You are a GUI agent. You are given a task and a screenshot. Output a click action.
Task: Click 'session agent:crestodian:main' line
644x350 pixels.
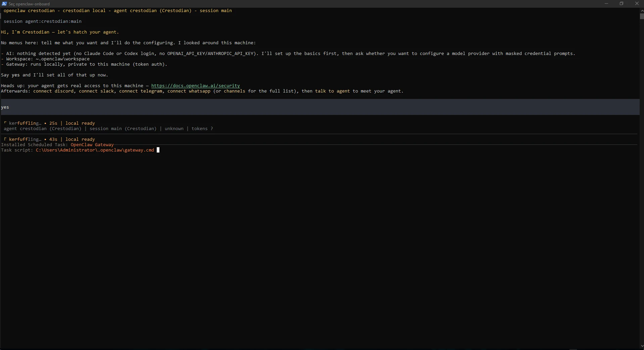tap(43, 21)
